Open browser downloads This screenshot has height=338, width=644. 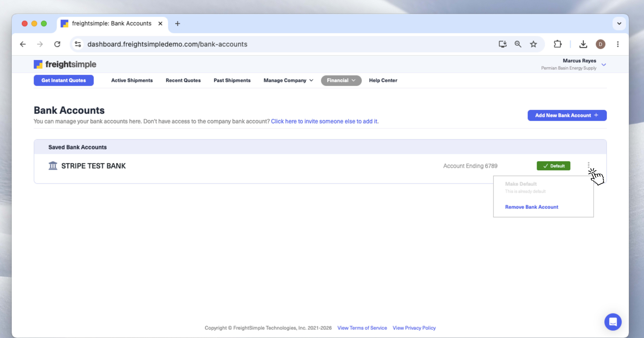pyautogui.click(x=583, y=44)
